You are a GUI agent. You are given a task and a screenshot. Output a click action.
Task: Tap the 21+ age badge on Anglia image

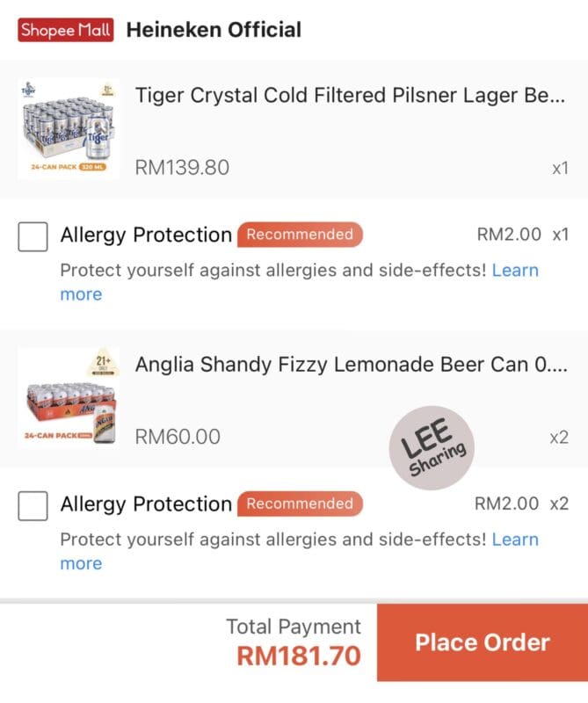click(103, 363)
